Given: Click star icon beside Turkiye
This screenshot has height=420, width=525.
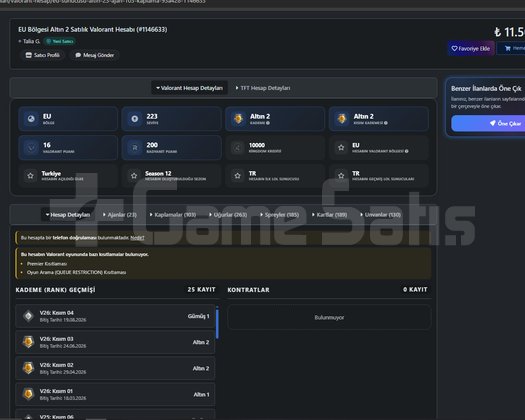Looking at the screenshot, I should [x=30, y=176].
